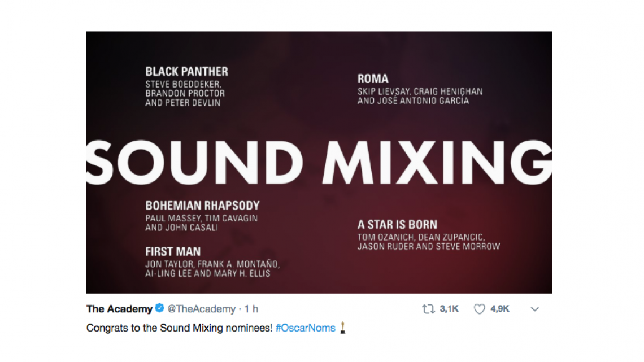The width and height of the screenshot is (644, 362).
Task: Click the Tom Ozanich nominee names line
Action: tap(421, 237)
